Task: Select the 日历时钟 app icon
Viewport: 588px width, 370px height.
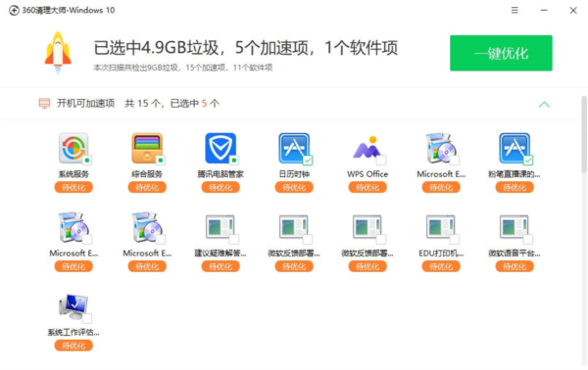Action: click(x=294, y=148)
